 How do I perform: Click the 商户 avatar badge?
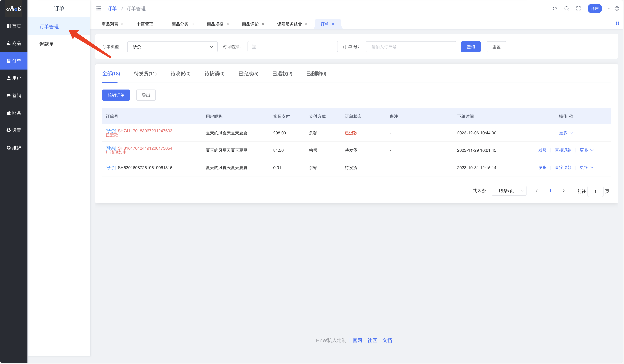coord(594,9)
